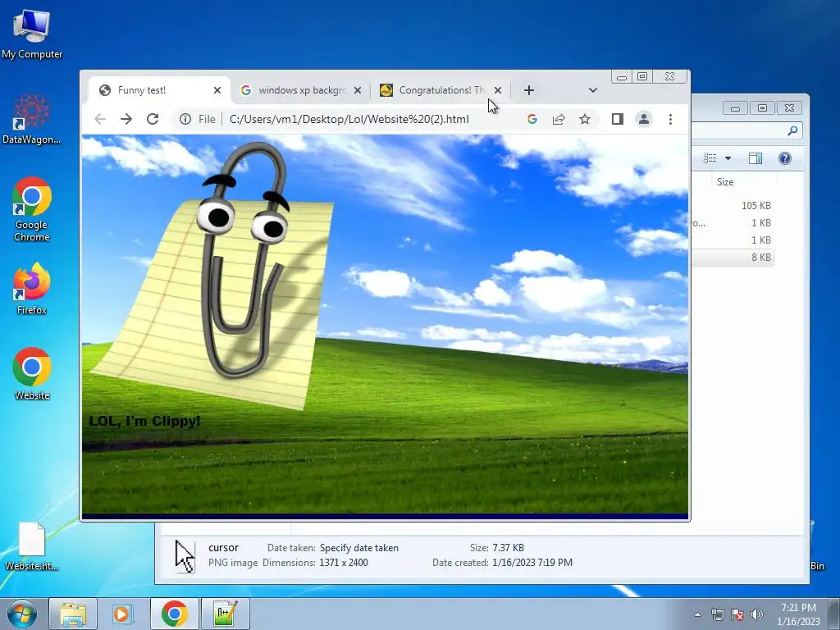
Task: Sort by the Size column header
Action: click(x=725, y=182)
